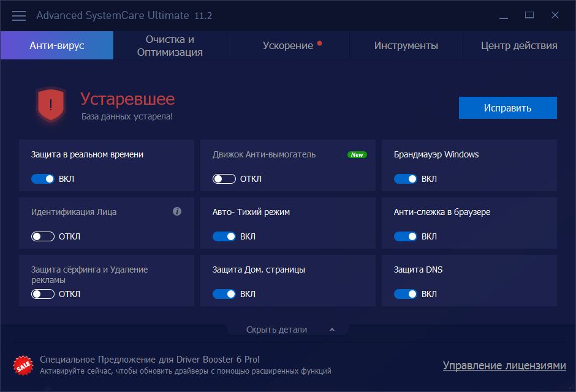Click the red shield warning icon
Image resolution: width=576 pixels, height=392 pixels.
[x=51, y=105]
